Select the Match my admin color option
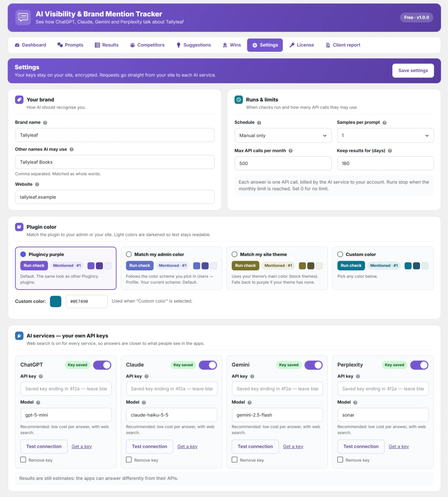Image resolution: width=448 pixels, height=497 pixels. click(x=129, y=254)
